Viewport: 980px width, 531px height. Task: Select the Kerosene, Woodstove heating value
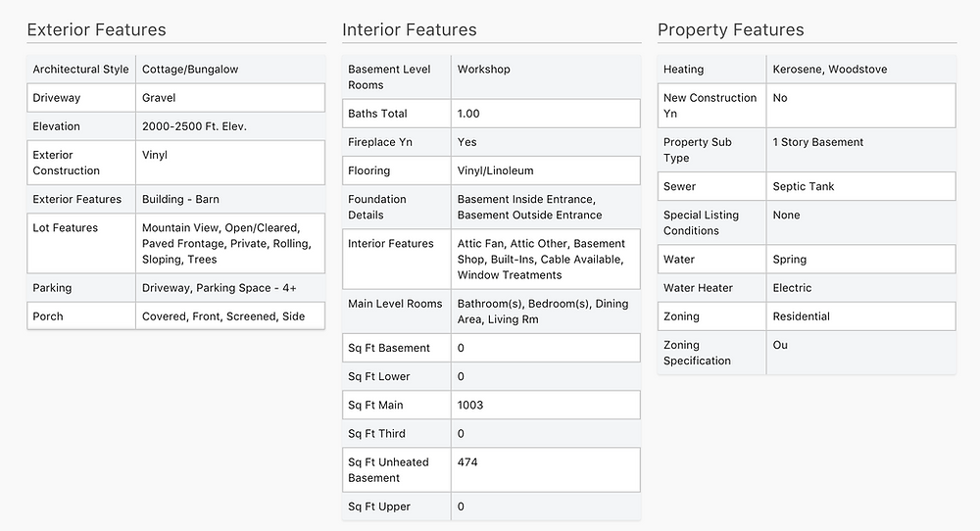(x=830, y=70)
